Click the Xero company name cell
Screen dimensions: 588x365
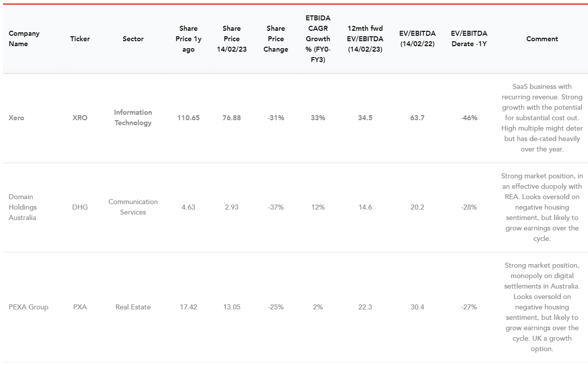(x=16, y=118)
